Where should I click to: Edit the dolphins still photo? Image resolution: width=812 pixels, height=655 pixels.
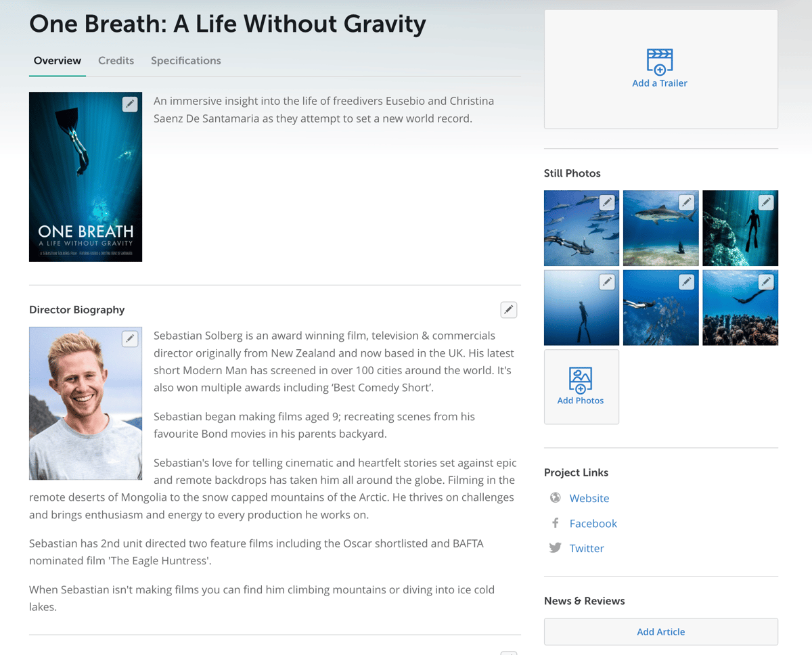[x=607, y=202]
